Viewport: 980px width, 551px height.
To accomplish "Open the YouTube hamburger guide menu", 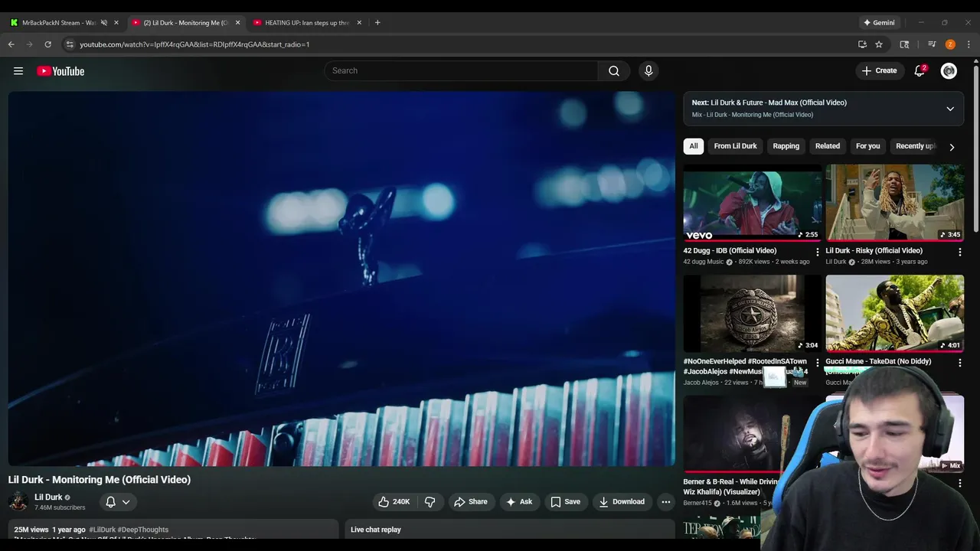I will pyautogui.click(x=18, y=71).
